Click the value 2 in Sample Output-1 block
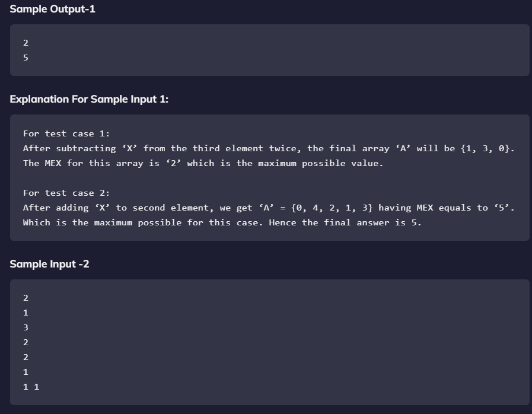 [26, 43]
